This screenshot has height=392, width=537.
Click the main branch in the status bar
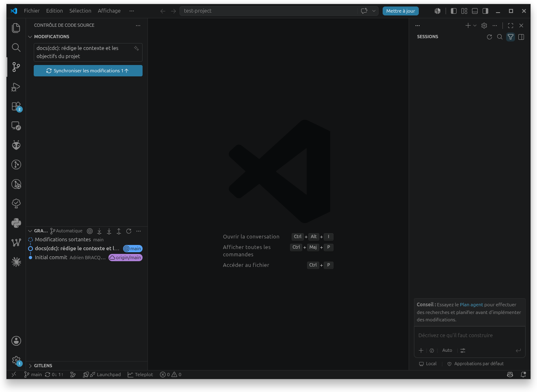point(33,375)
